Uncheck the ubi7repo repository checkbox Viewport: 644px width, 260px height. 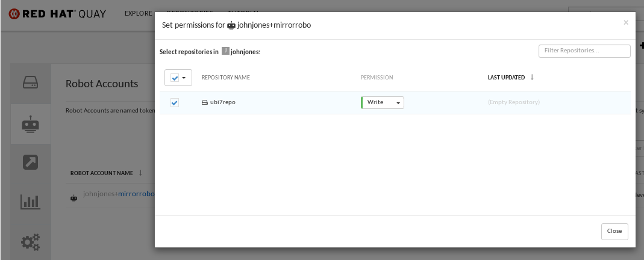pos(175,103)
